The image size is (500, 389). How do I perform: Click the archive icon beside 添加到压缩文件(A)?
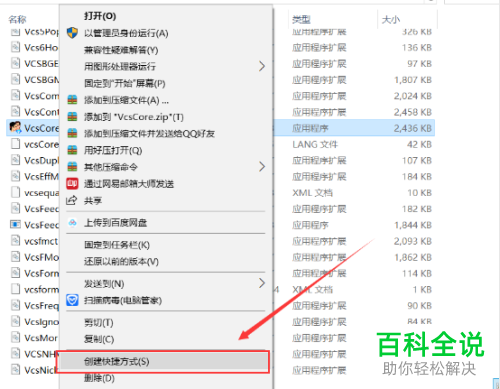72,100
